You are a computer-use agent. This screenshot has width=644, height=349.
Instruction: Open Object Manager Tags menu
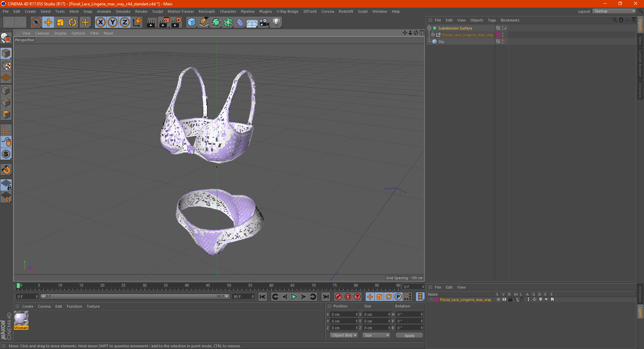coord(492,20)
